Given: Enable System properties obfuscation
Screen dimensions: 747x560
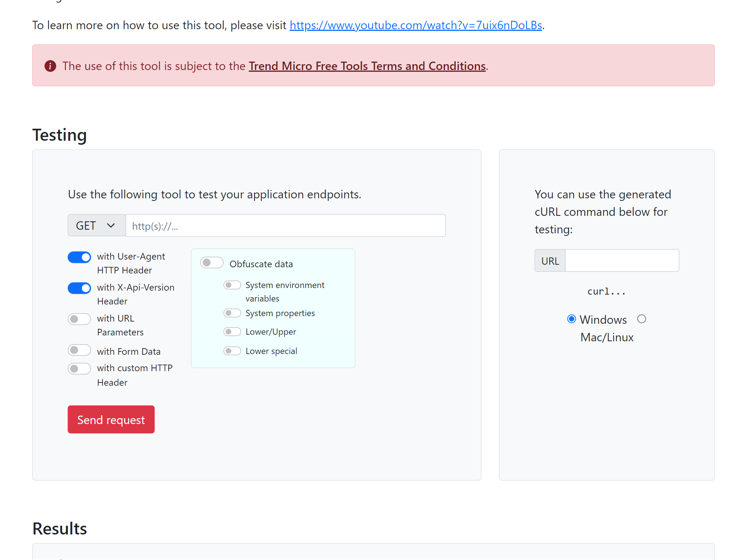Looking at the screenshot, I should (232, 313).
